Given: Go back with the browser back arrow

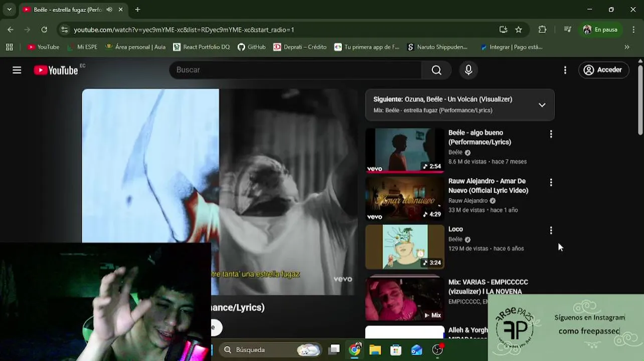Looking at the screenshot, I should click(11, 30).
